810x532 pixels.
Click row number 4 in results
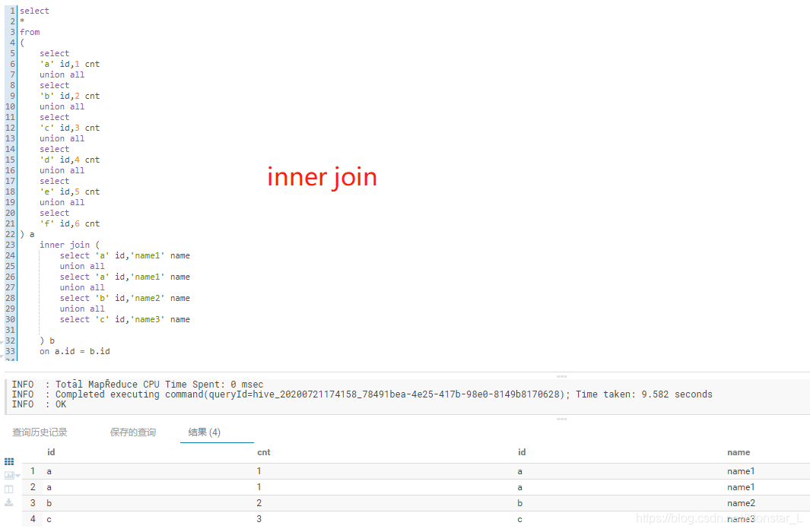click(33, 519)
